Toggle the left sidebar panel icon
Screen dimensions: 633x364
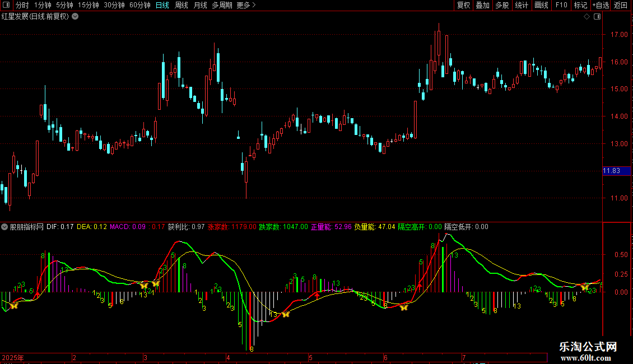(x=6, y=5)
